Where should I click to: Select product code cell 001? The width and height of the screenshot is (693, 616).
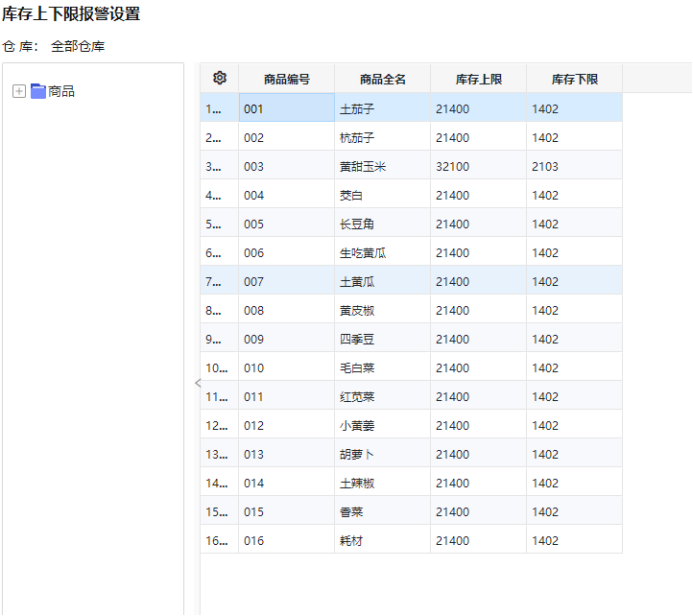pyautogui.click(x=286, y=108)
